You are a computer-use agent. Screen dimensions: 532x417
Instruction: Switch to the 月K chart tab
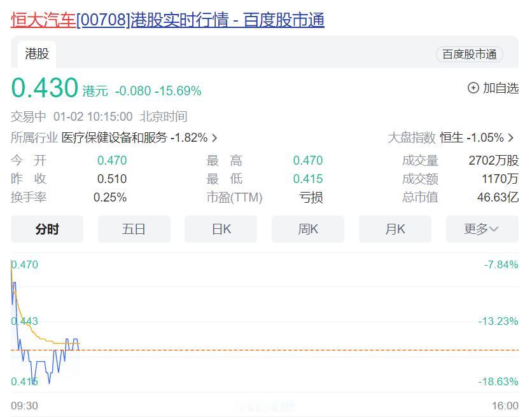tap(395, 229)
